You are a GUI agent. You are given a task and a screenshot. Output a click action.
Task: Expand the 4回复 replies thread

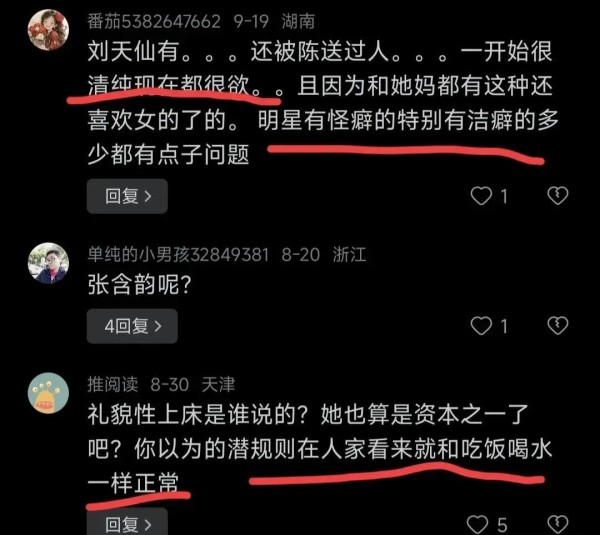click(132, 326)
